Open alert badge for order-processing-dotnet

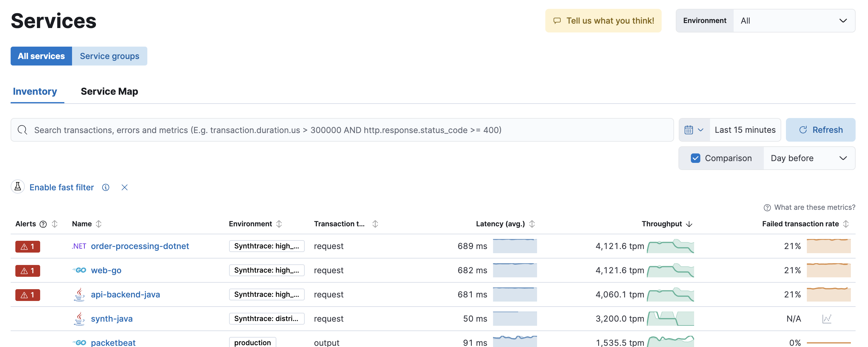(28, 247)
